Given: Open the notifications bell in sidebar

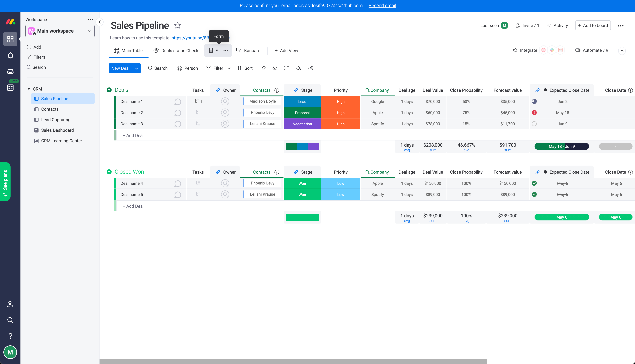Looking at the screenshot, I should coord(10,55).
